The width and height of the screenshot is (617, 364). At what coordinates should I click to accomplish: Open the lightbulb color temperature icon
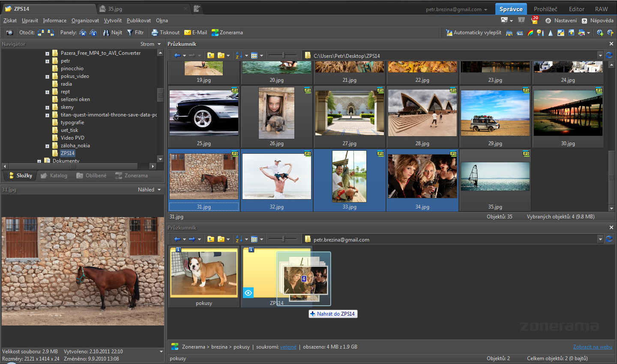[x=540, y=33]
